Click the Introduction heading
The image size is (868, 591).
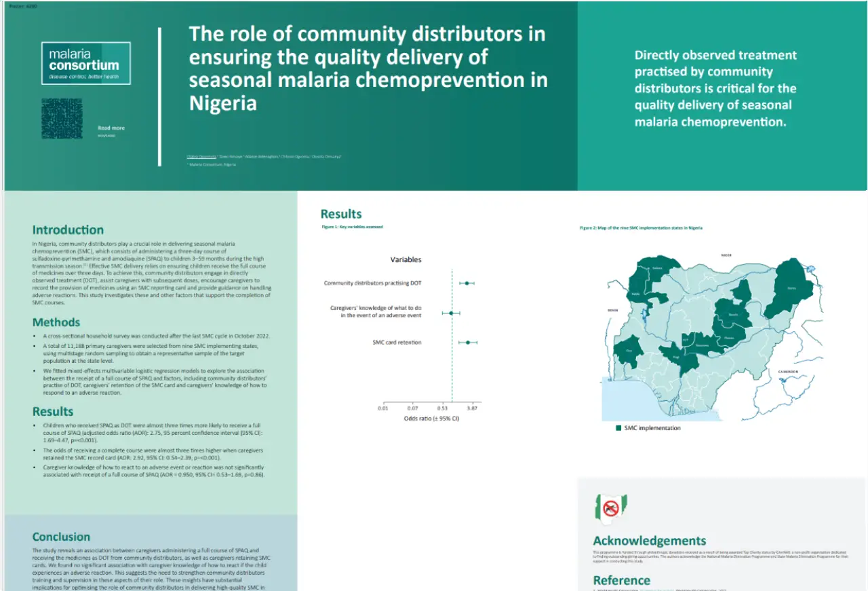(x=68, y=230)
